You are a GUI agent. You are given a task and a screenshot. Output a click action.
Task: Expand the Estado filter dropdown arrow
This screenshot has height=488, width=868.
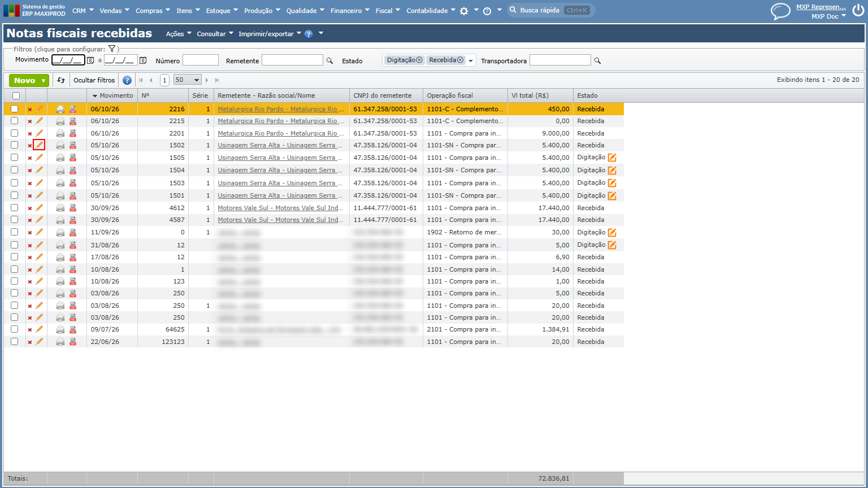coord(471,61)
